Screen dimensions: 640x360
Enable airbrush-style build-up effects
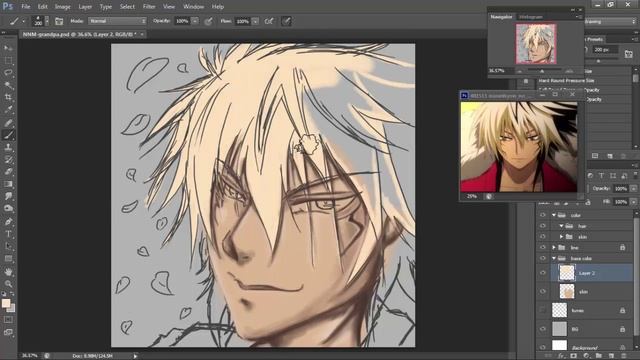point(269,21)
